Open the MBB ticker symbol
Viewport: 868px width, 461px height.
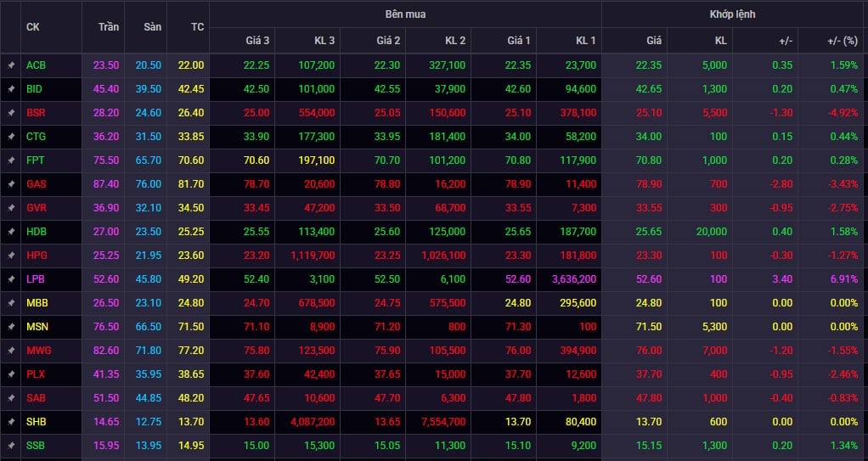coord(37,303)
